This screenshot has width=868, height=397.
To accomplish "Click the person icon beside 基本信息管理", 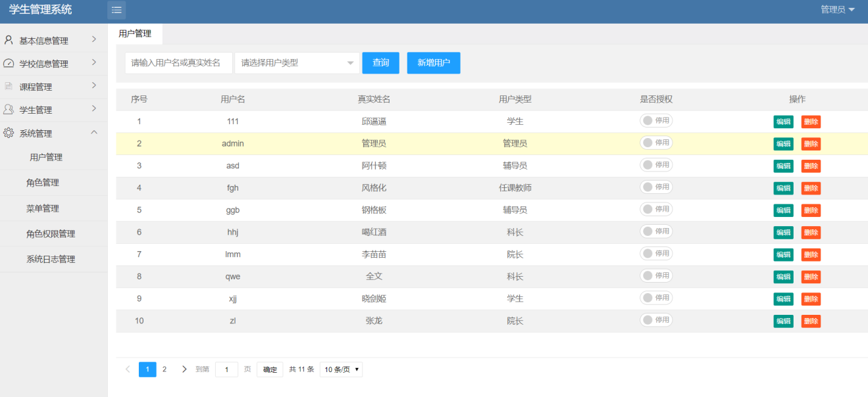I will point(9,40).
